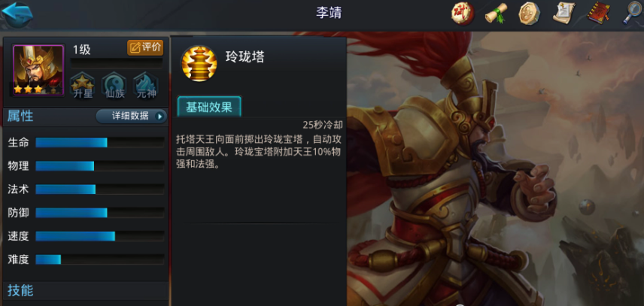The width and height of the screenshot is (644, 306).
Task: Open the gold coin icon
Action: [529, 14]
